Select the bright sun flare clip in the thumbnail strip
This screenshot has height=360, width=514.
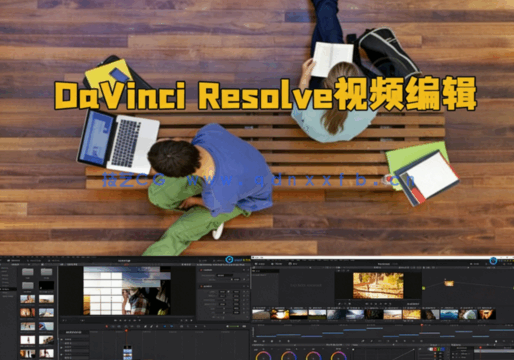279,314
